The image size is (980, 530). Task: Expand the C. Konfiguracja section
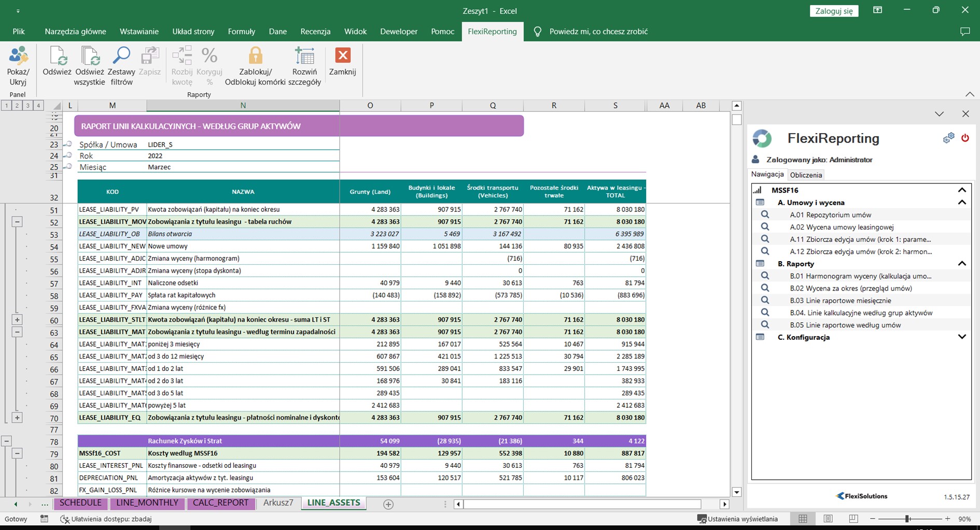962,337
